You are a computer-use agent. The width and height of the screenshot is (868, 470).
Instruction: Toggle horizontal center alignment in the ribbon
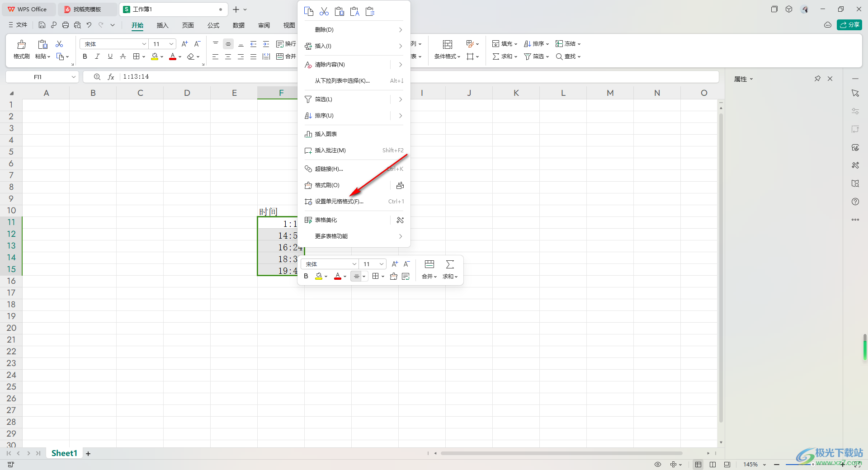point(228,56)
